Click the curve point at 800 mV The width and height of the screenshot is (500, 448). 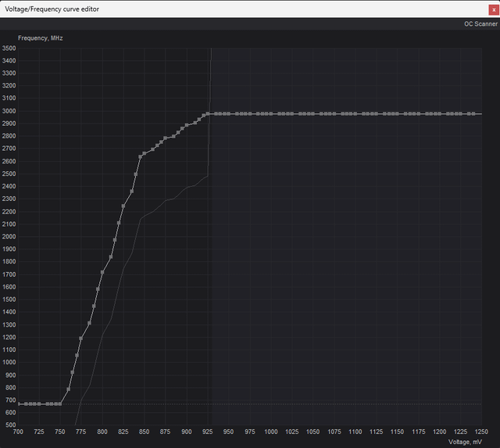[102, 272]
